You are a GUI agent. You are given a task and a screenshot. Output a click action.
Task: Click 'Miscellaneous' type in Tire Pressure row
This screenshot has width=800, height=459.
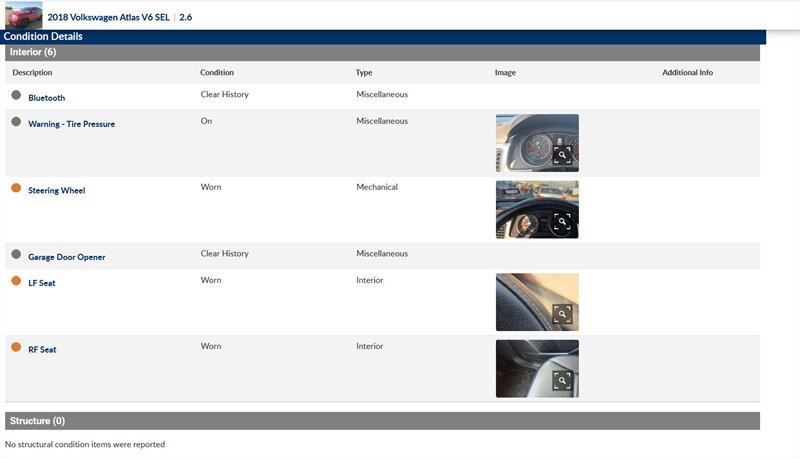tap(382, 121)
